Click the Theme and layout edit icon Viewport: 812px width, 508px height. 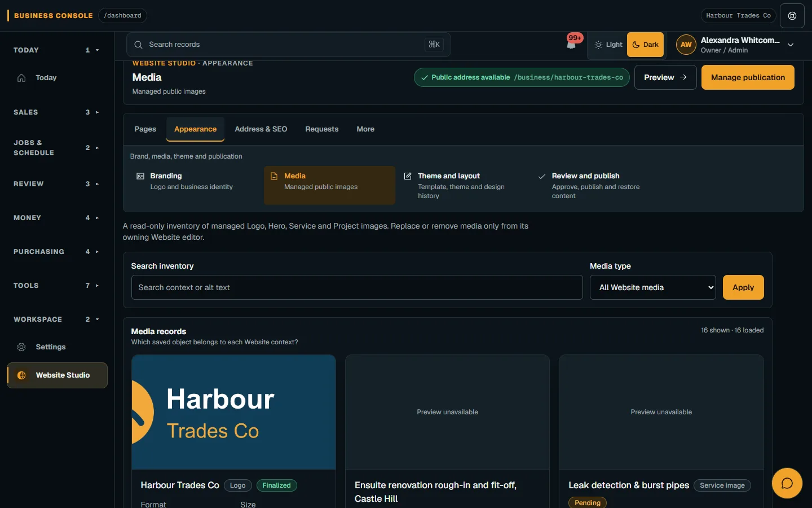coord(408,176)
